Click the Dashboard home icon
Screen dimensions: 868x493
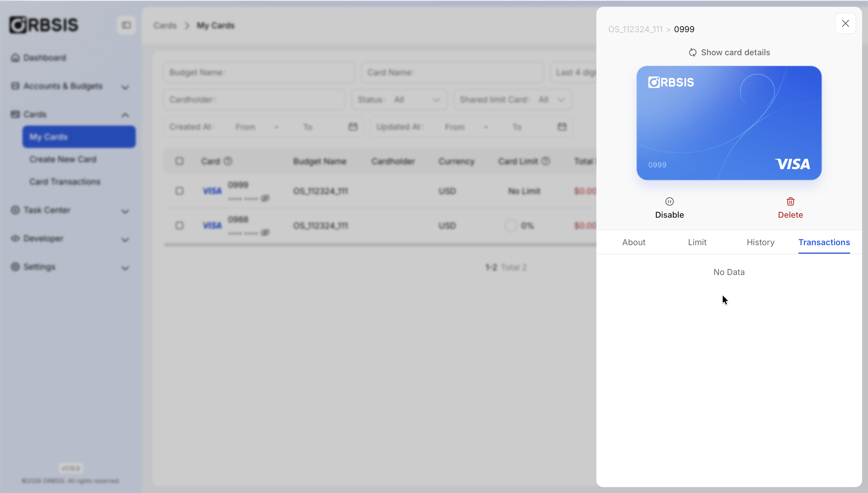point(15,58)
